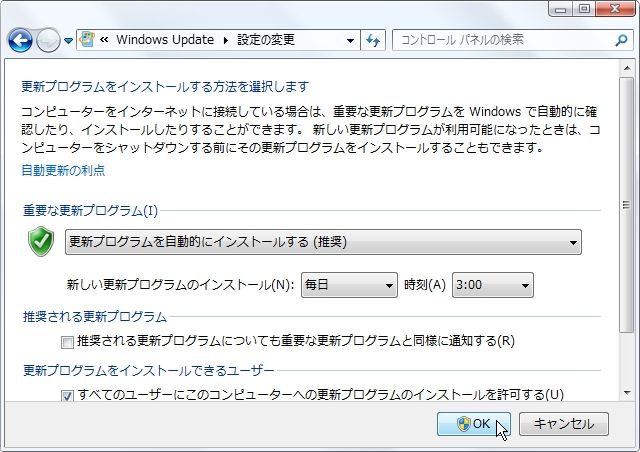
Task: Click 新しい更新プログラムのインストール(N): label
Action: (x=180, y=285)
